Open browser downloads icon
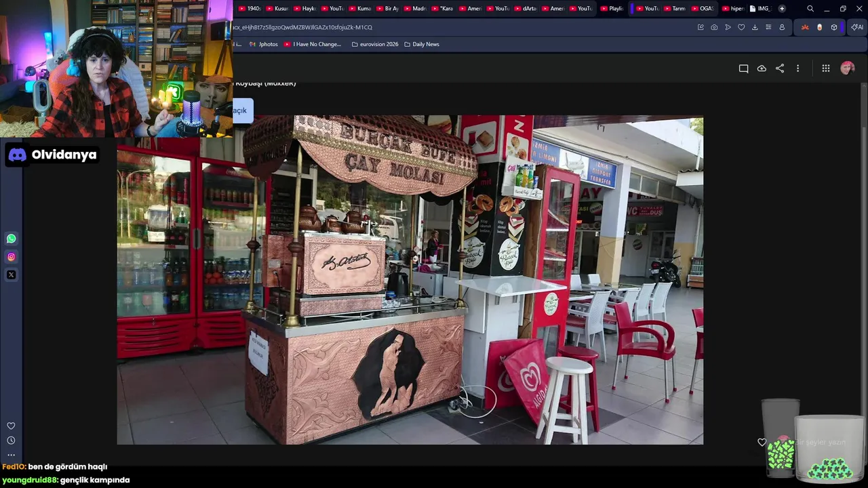The height and width of the screenshot is (488, 868). [755, 27]
